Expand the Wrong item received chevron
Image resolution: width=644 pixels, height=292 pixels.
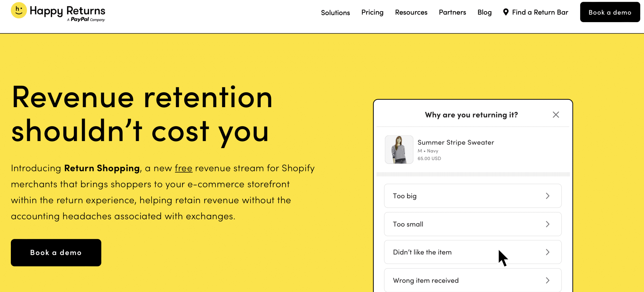click(548, 280)
